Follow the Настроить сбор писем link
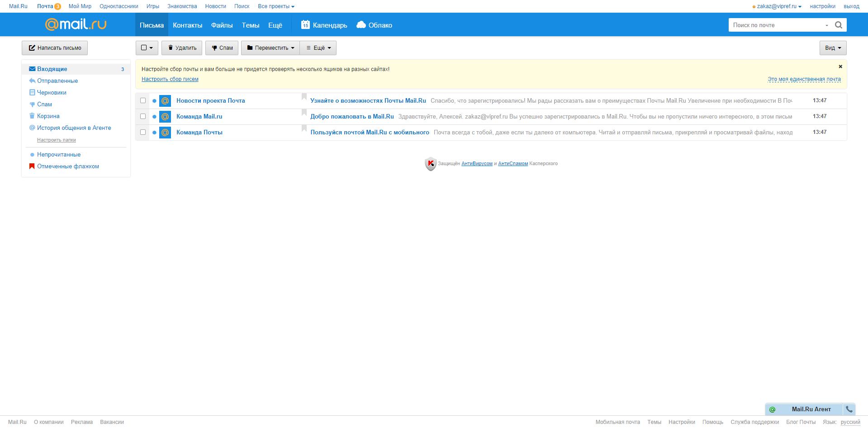The image size is (868, 428). click(170, 79)
